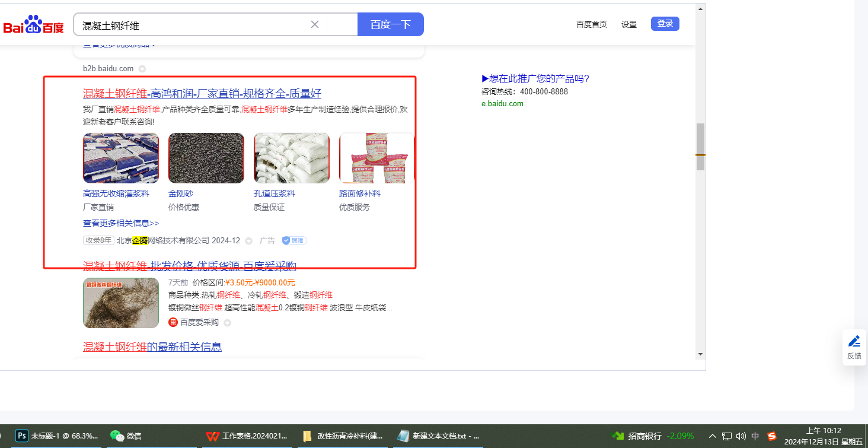Click the page scrollbar down arrow
868x448 pixels.
(700, 354)
